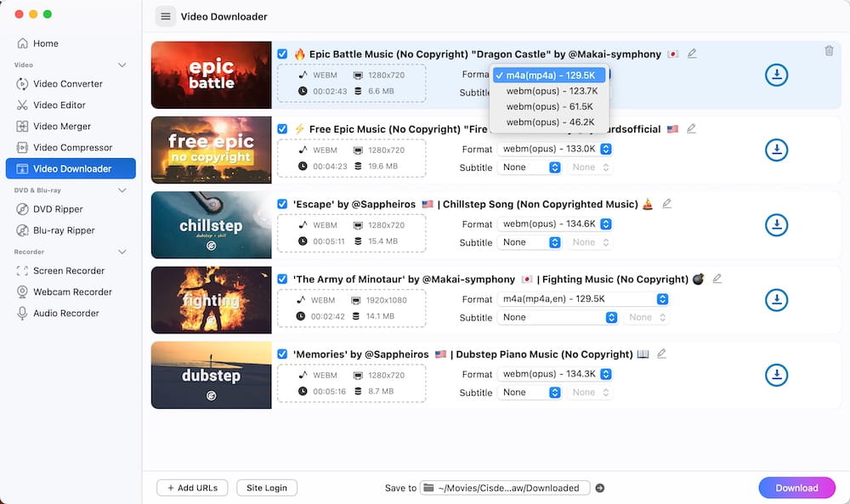Open subtitle dropdown for 'Memories' song
Viewport: 850px width, 504px height.
529,393
